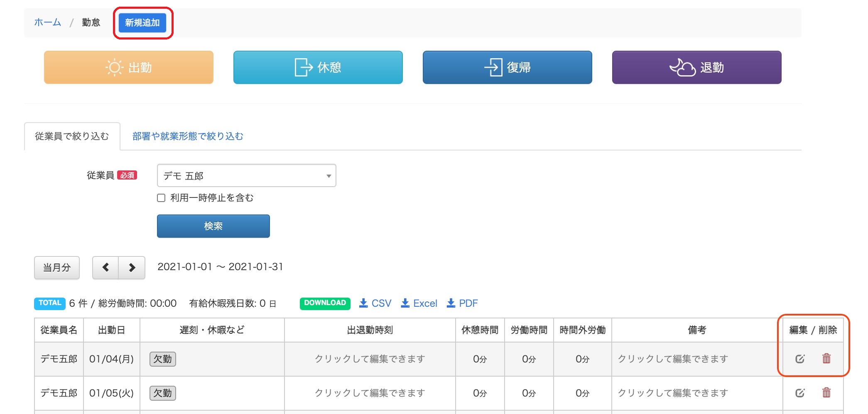This screenshot has height=414, width=868.
Task: Edit 出退勤時刻 cell for 01/04(月)
Action: pyautogui.click(x=370, y=359)
